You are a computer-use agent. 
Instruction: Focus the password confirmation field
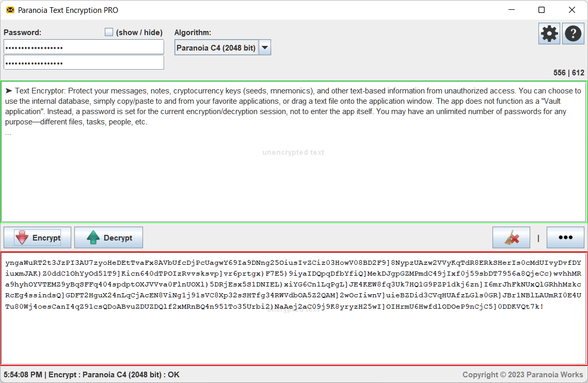pyautogui.click(x=84, y=62)
